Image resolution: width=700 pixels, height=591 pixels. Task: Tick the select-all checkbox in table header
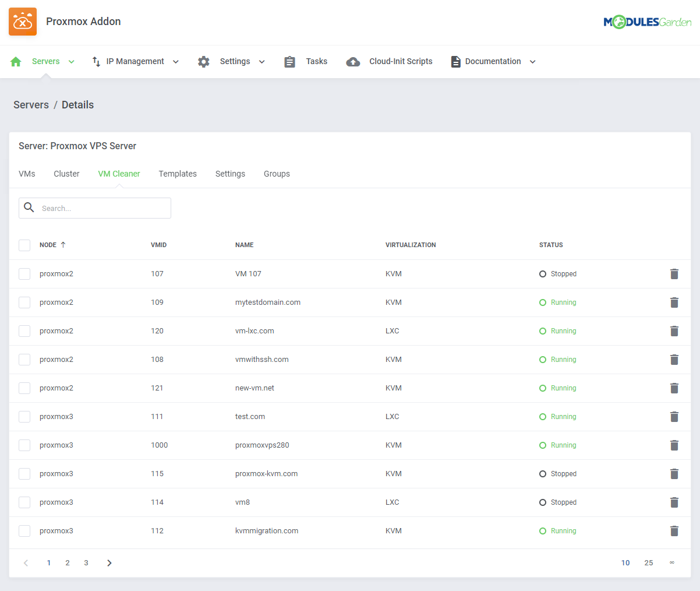pos(24,245)
